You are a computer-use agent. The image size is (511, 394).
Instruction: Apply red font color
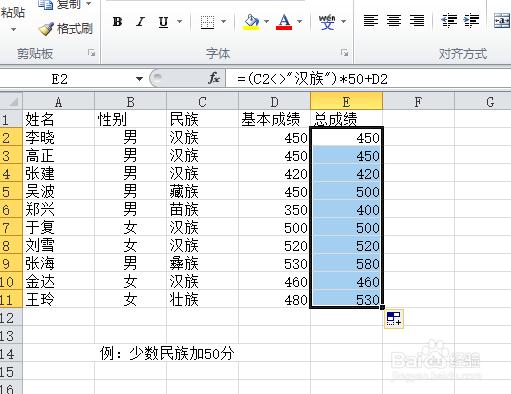pyautogui.click(x=284, y=22)
